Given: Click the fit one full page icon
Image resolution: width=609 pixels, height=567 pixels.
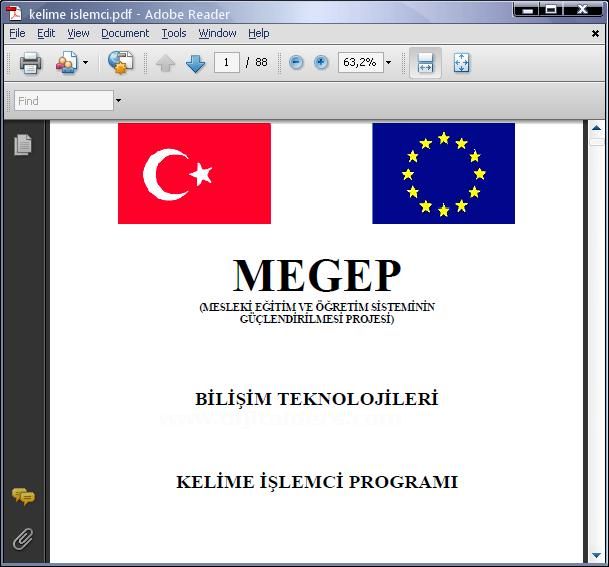Looking at the screenshot, I should coord(461,63).
